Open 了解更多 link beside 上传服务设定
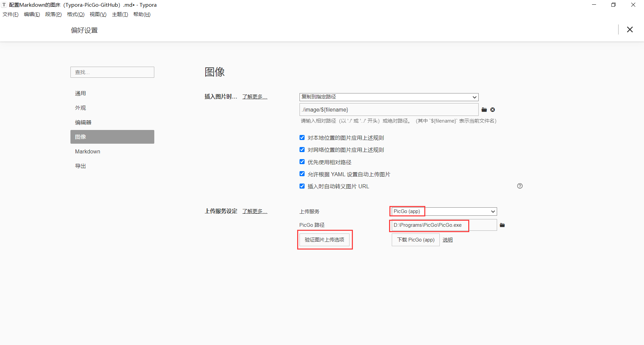Image resolution: width=644 pixels, height=345 pixels. pos(255,211)
